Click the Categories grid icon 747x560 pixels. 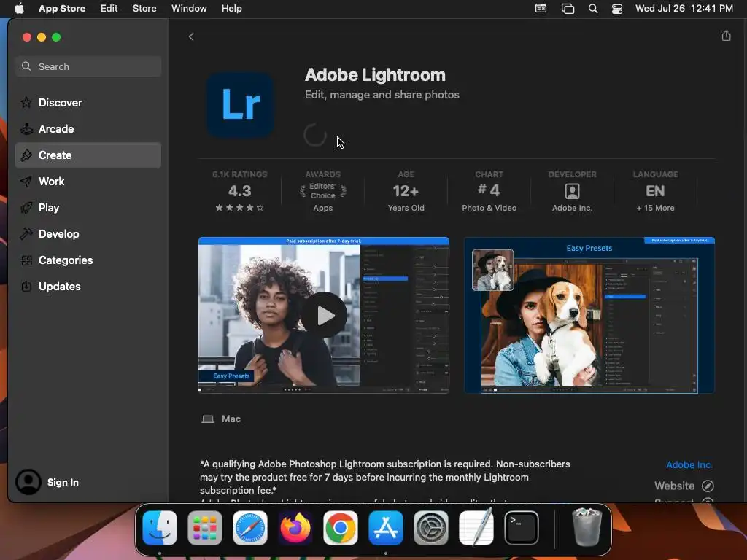26,260
